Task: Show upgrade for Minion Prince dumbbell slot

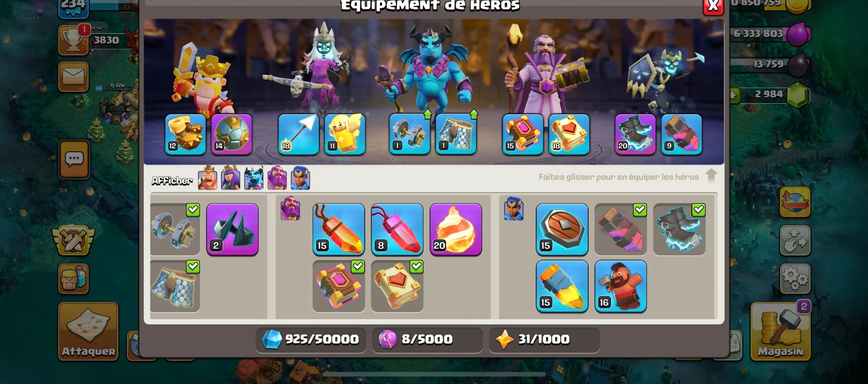Action: 428,114
